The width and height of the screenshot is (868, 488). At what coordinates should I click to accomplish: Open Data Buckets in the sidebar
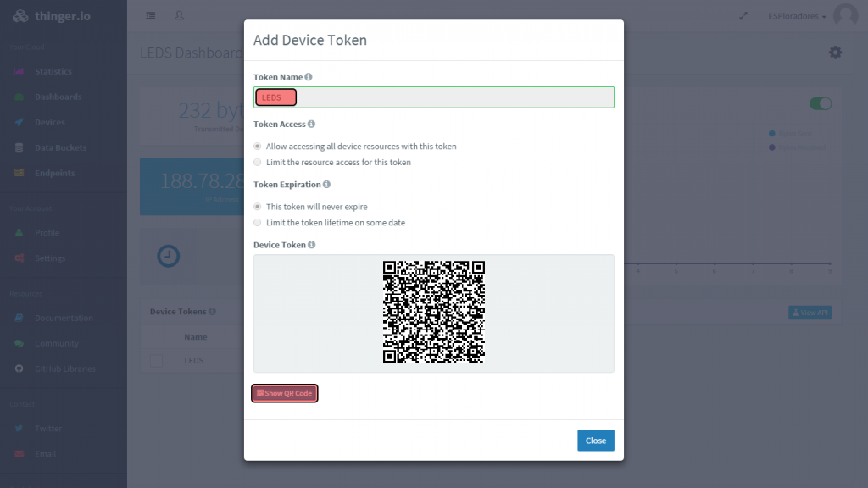coord(60,147)
